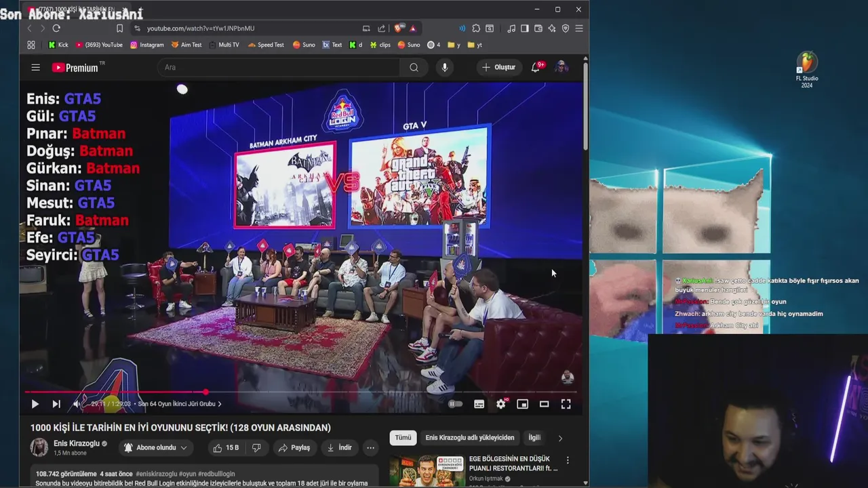Show more filter chips with the right chevron
This screenshot has height=488, width=868.
pos(560,439)
